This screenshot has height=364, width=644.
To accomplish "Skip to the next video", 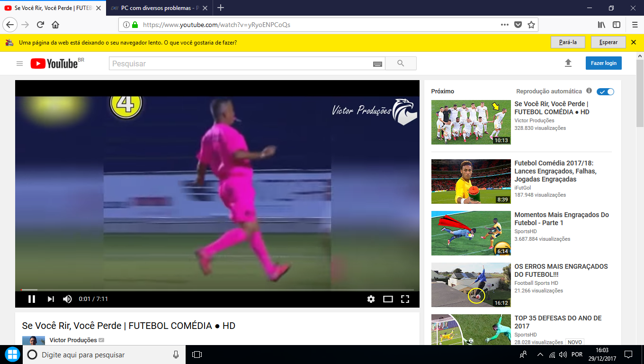I will 51,299.
